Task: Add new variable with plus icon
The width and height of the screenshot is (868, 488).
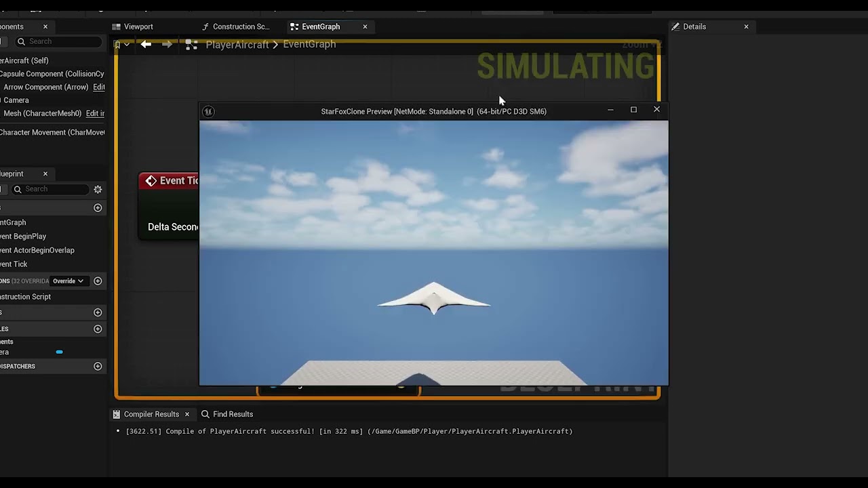Action: (98, 329)
